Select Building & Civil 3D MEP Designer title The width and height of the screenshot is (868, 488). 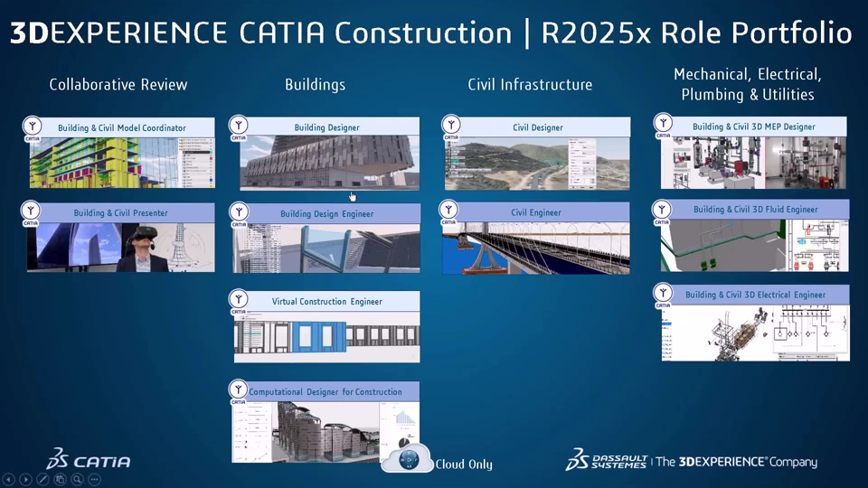(x=754, y=127)
